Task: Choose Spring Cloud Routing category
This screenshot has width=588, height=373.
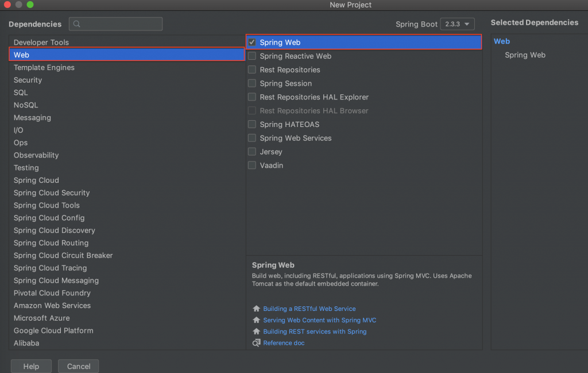Action: coord(127,243)
